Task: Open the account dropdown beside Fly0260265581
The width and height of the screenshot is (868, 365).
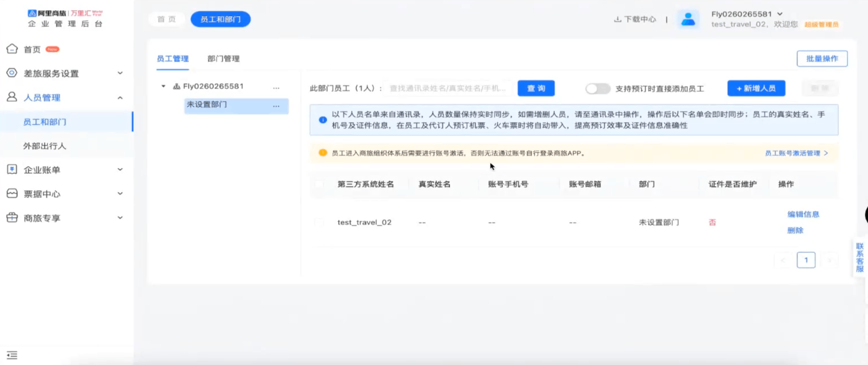Action: 780,14
